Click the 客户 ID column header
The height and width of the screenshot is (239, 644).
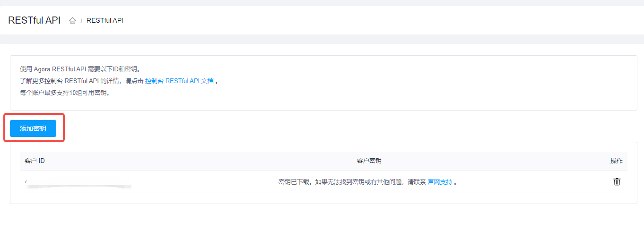click(x=35, y=161)
